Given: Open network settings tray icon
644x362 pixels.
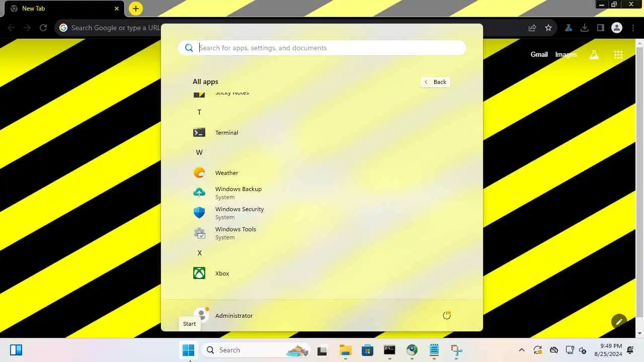Looking at the screenshot, I should 570,350.
